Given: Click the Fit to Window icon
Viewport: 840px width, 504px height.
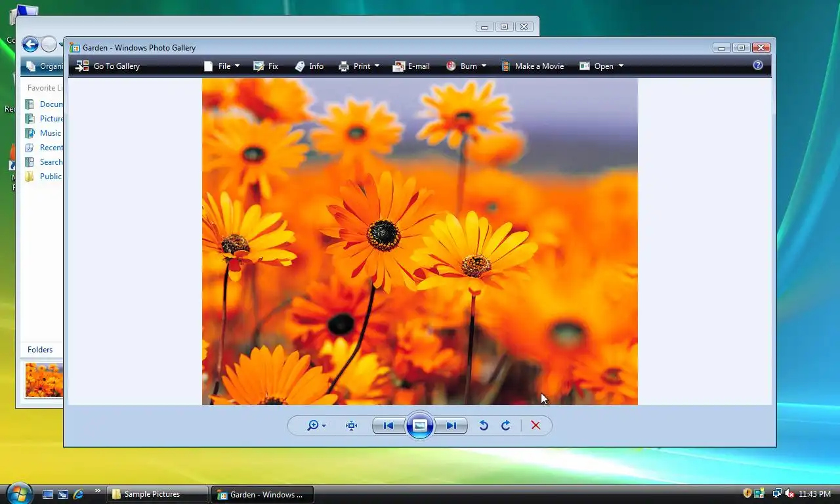Looking at the screenshot, I should pos(352,425).
